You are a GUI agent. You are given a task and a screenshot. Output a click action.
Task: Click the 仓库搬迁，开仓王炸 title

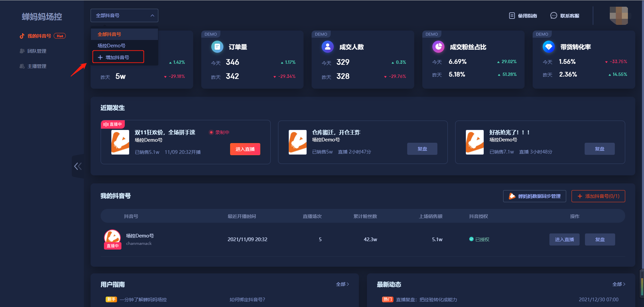click(x=336, y=132)
